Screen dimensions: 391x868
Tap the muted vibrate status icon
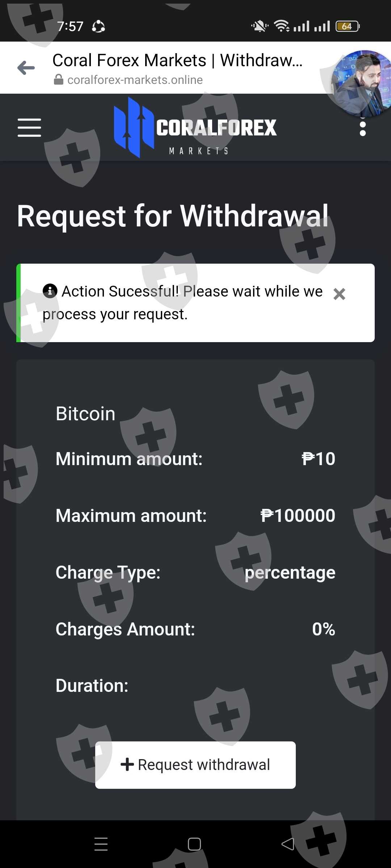260,26
